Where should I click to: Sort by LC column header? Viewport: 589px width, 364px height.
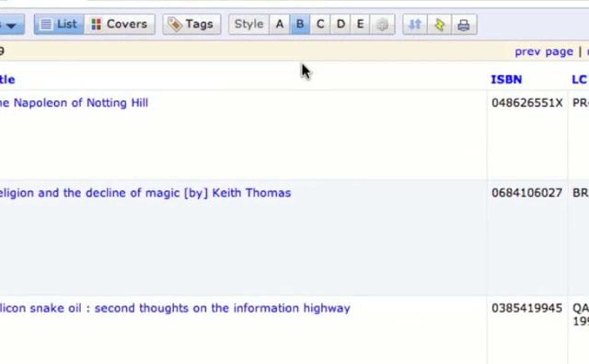(579, 80)
